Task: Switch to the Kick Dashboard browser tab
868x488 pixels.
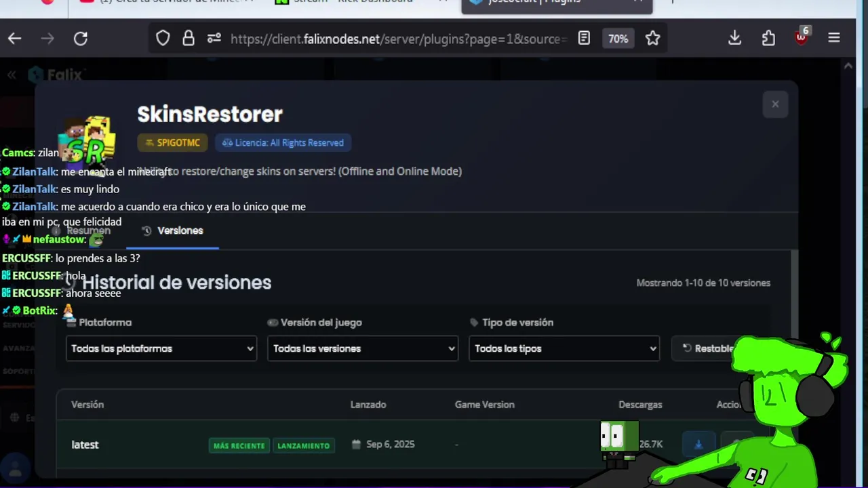Action: (x=353, y=2)
